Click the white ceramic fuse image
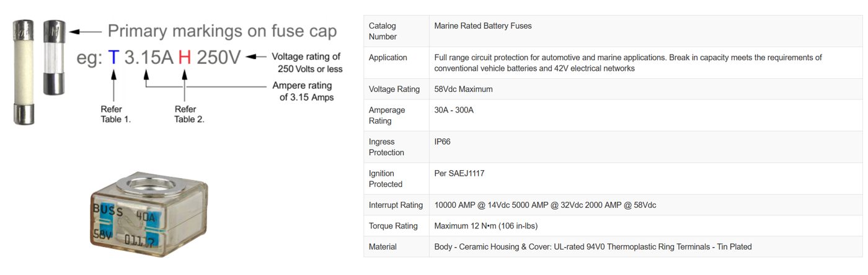Viewport: 868px width, 275px height. 24,71
